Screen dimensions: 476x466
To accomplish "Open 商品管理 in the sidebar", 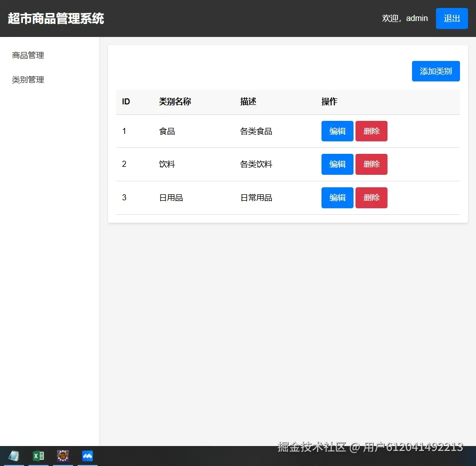I will [x=28, y=55].
